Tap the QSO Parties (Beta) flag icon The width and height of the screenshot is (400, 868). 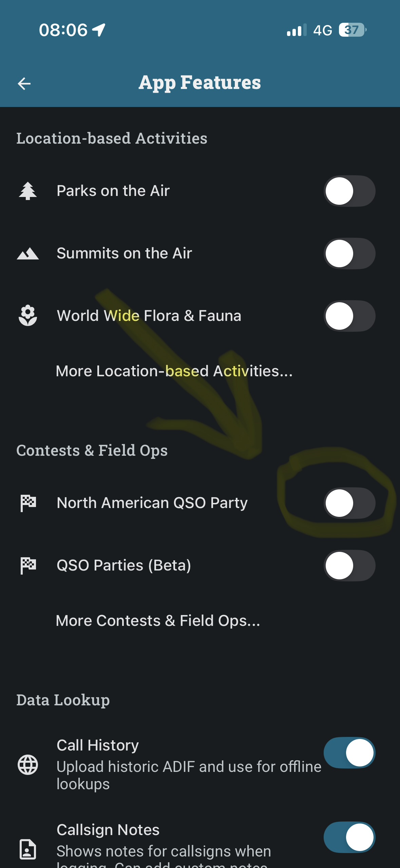point(28,565)
